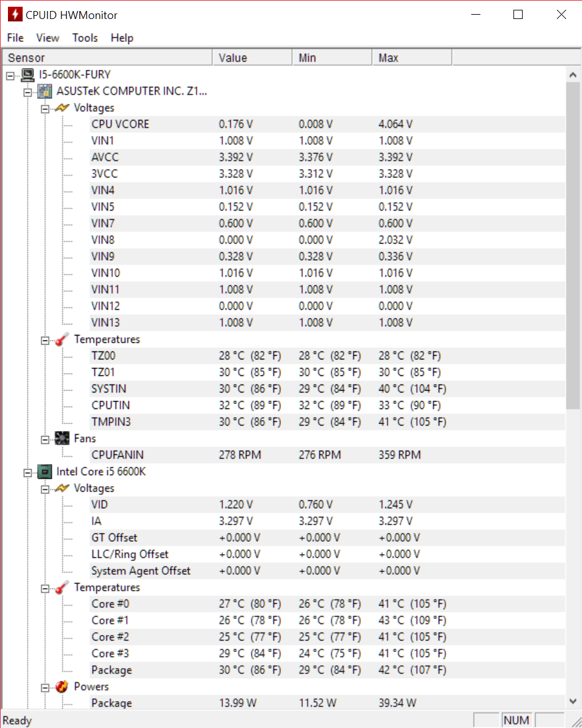Click the Fans icon

point(62,438)
